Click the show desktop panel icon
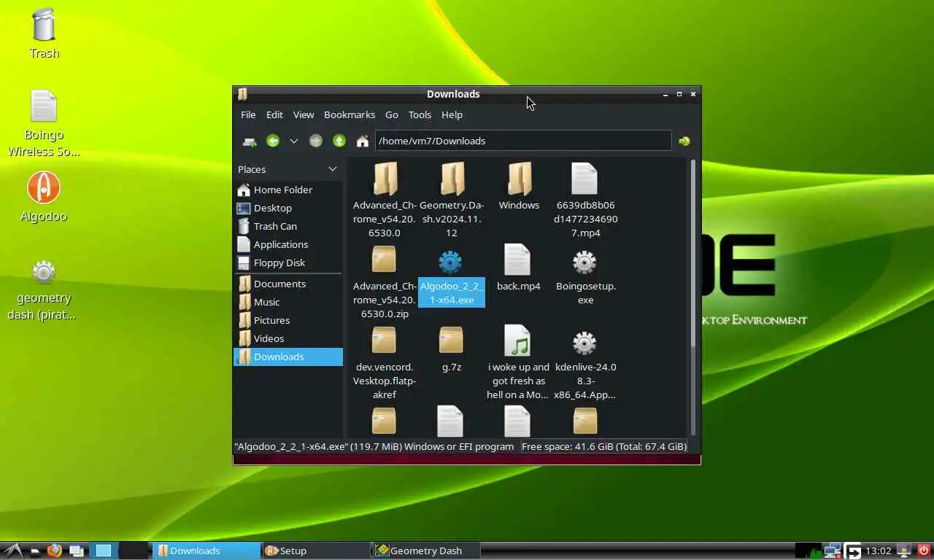This screenshot has width=934, height=560. [77, 551]
